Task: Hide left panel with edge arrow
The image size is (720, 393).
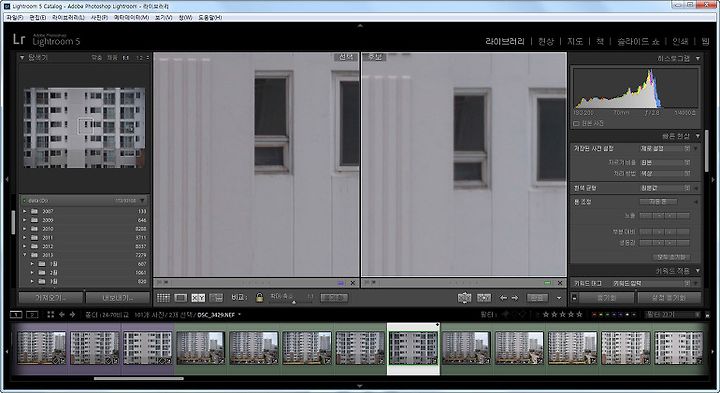Action: (7, 179)
